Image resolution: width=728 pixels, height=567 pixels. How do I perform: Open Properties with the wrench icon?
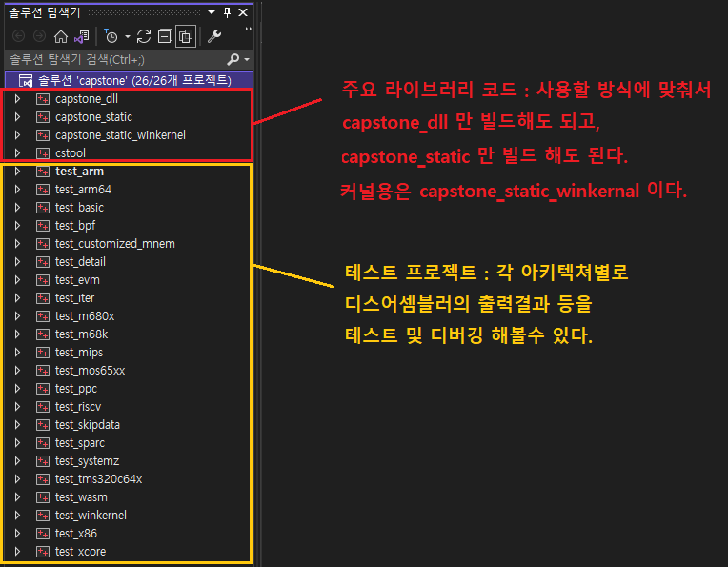214,36
